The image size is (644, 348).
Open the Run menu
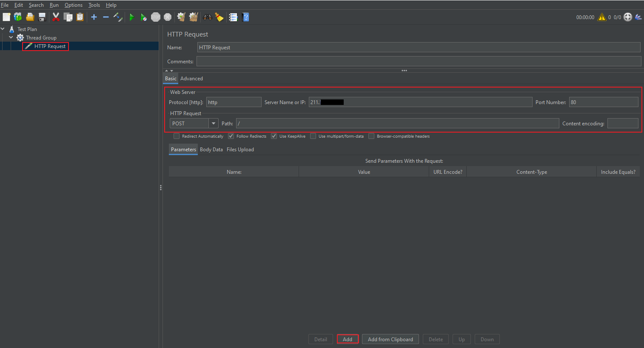tap(54, 5)
